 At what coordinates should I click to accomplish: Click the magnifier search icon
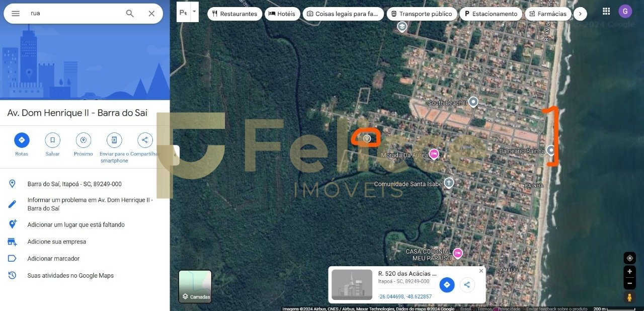pyautogui.click(x=130, y=14)
